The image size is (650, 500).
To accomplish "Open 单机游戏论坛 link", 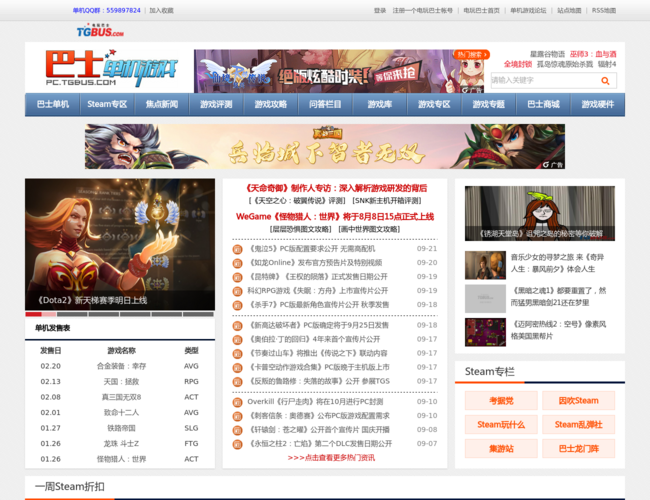I will pos(528,10).
